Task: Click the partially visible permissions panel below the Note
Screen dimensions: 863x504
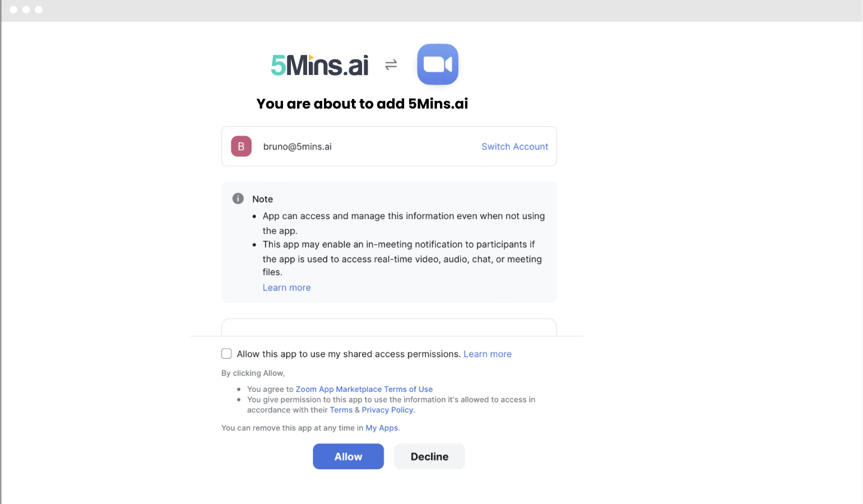Action: (x=389, y=328)
